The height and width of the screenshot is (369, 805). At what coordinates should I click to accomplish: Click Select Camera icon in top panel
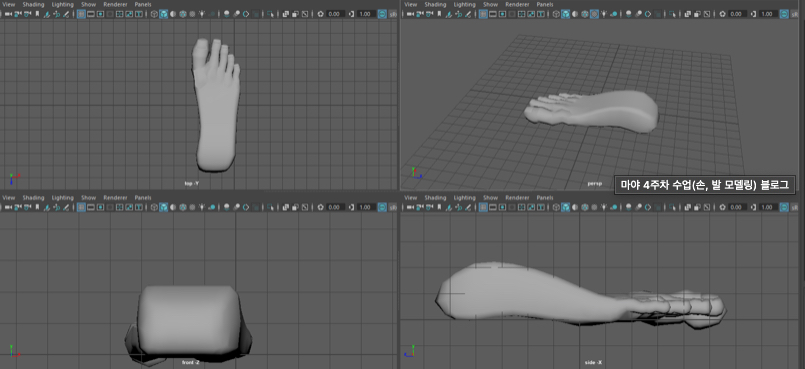[8, 14]
